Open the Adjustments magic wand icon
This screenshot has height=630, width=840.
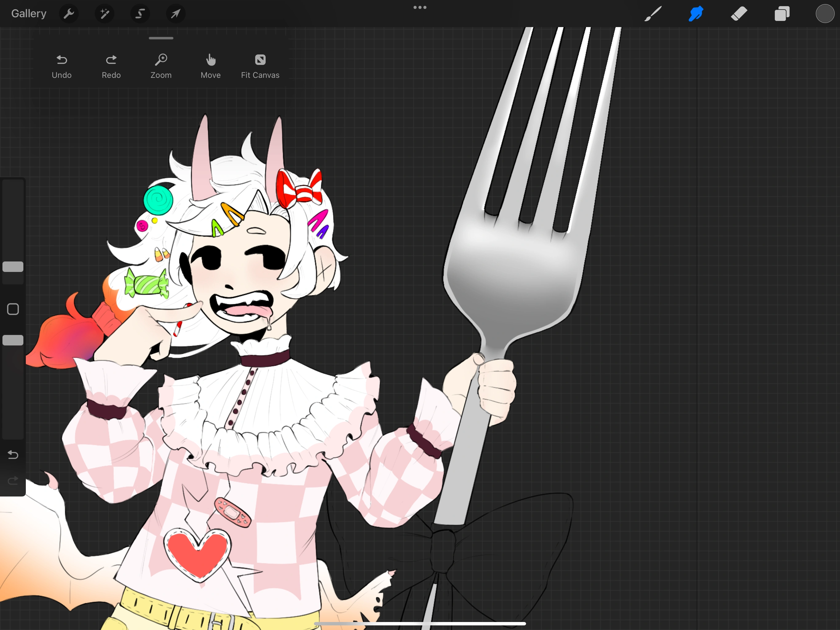[x=105, y=14]
